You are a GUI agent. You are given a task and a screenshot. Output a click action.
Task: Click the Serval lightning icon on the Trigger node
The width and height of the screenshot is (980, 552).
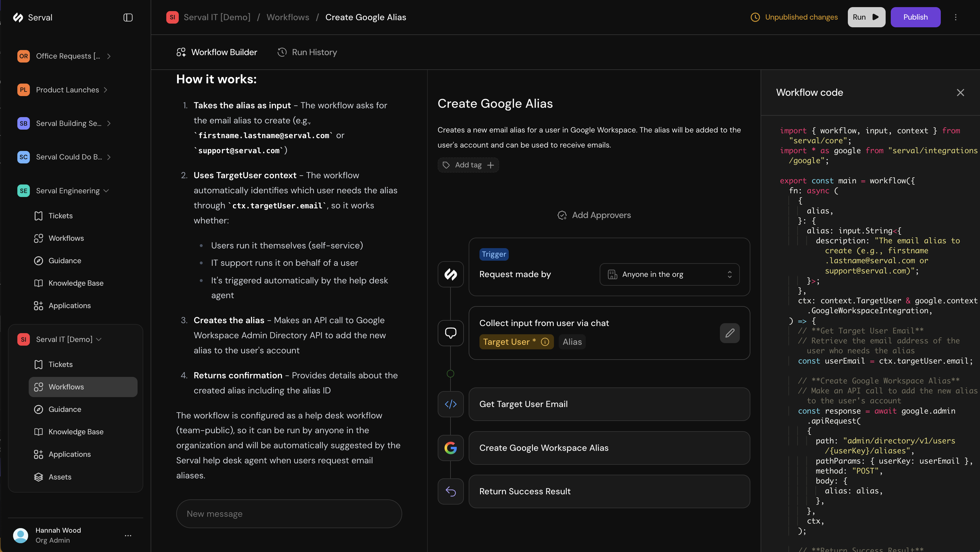click(x=450, y=274)
